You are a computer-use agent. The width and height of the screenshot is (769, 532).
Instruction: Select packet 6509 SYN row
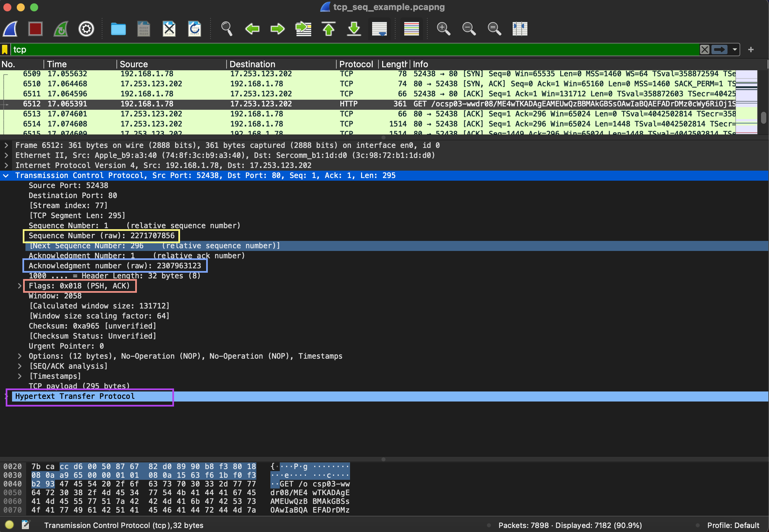click(x=368, y=74)
